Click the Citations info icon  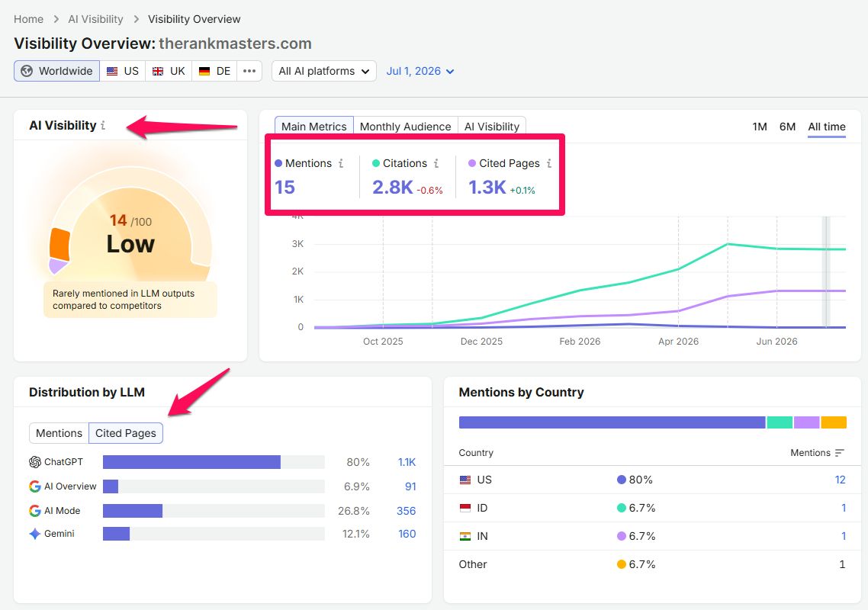(x=436, y=163)
